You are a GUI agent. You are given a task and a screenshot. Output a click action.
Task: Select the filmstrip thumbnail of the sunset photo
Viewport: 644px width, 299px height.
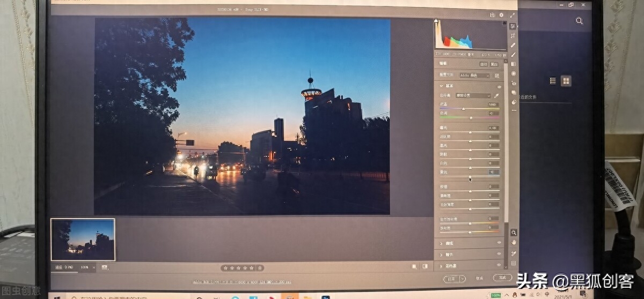point(83,239)
